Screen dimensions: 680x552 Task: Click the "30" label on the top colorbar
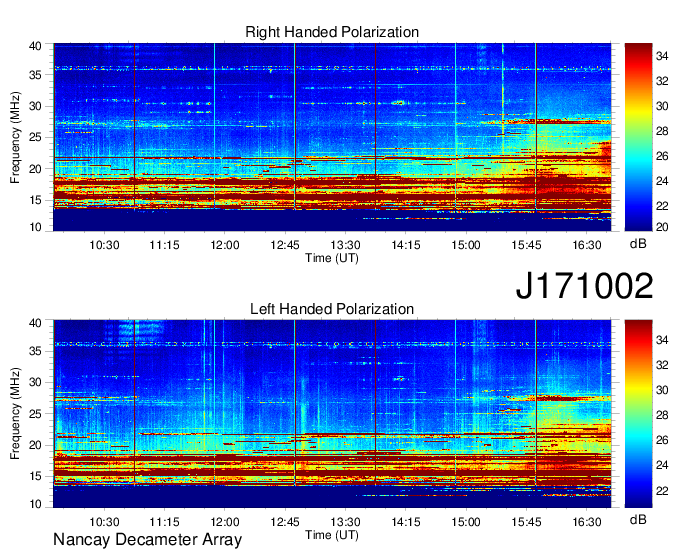662,106
